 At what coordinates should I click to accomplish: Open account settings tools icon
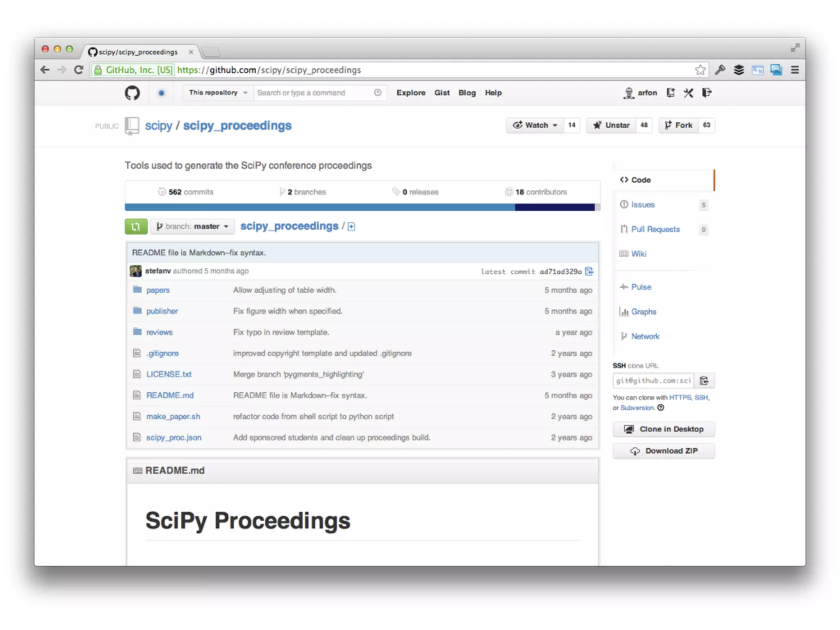pyautogui.click(x=688, y=93)
